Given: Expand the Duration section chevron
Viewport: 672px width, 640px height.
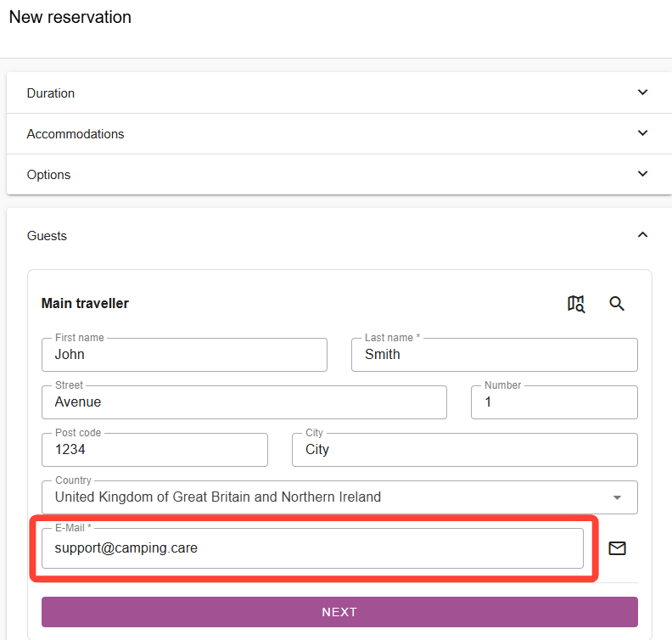Looking at the screenshot, I should tap(642, 93).
